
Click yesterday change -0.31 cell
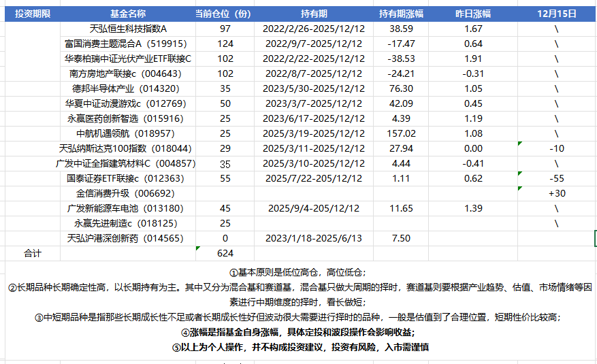tap(473, 73)
